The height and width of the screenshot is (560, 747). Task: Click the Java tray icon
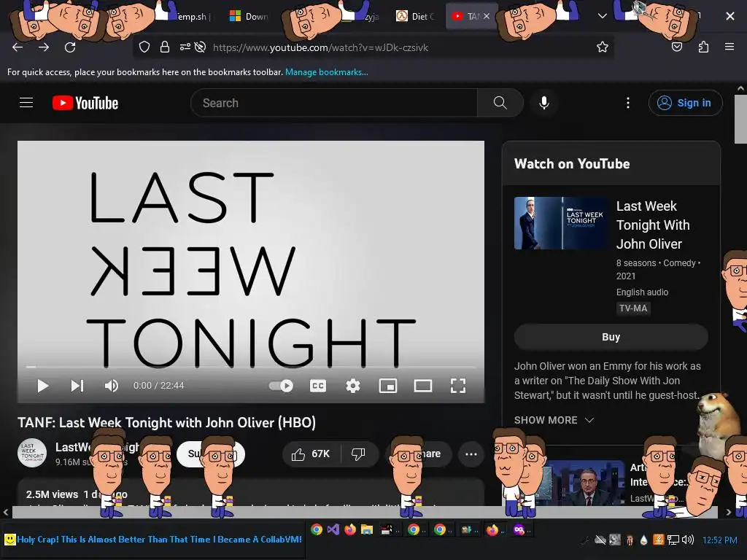(659, 540)
